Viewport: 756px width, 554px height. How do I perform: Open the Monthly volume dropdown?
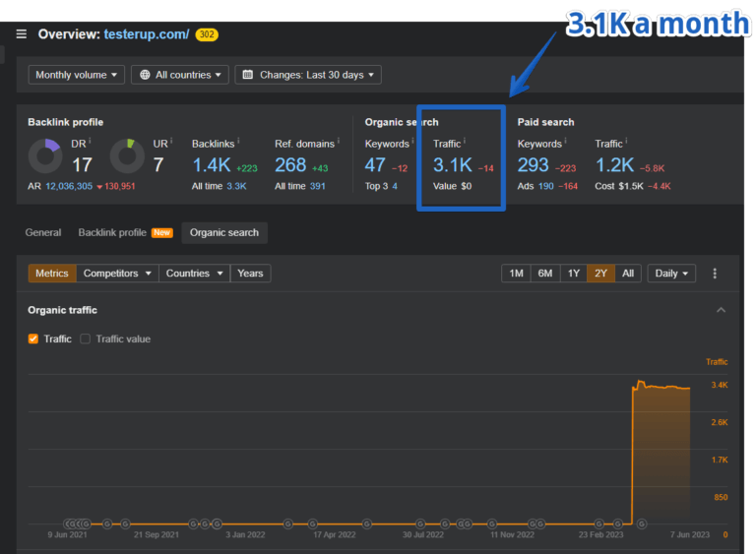click(x=79, y=75)
